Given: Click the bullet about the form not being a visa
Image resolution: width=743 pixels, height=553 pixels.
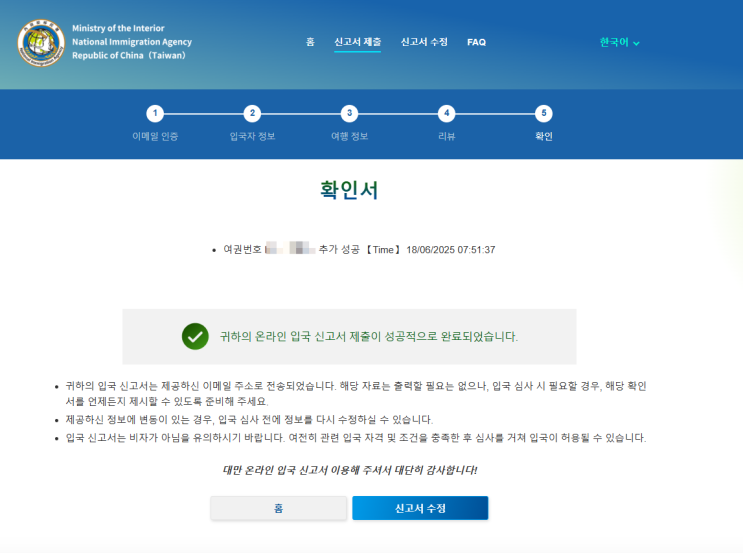Looking at the screenshot, I should pyautogui.click(x=355, y=438).
